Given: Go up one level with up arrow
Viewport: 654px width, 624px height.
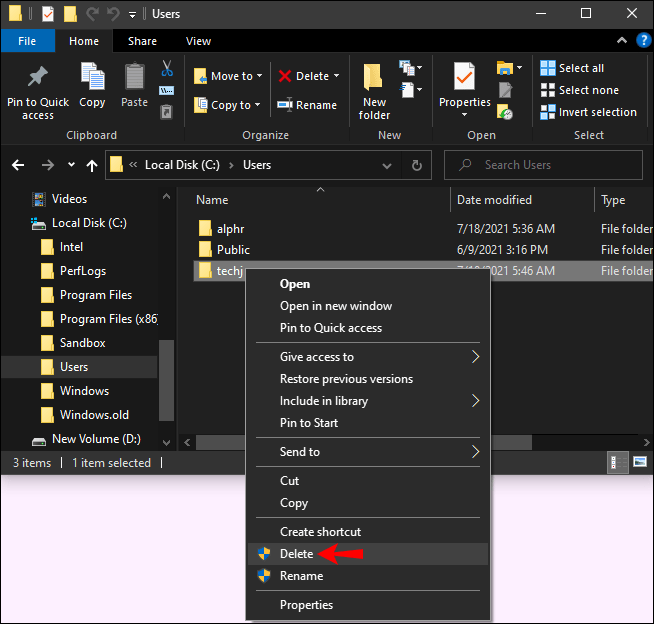Looking at the screenshot, I should (92, 166).
